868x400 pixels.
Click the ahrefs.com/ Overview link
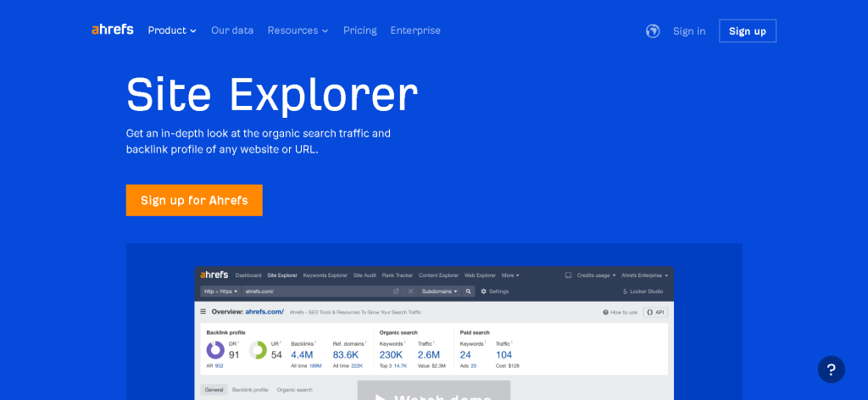[264, 312]
